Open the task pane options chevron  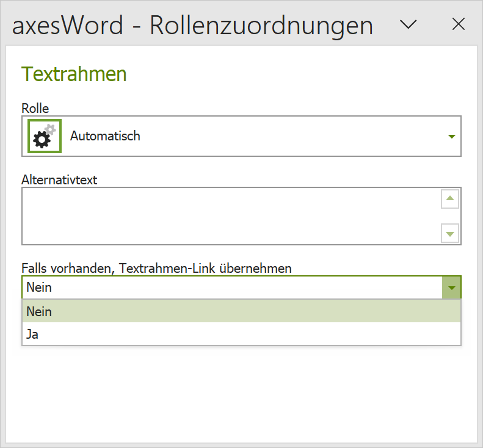[x=408, y=24]
